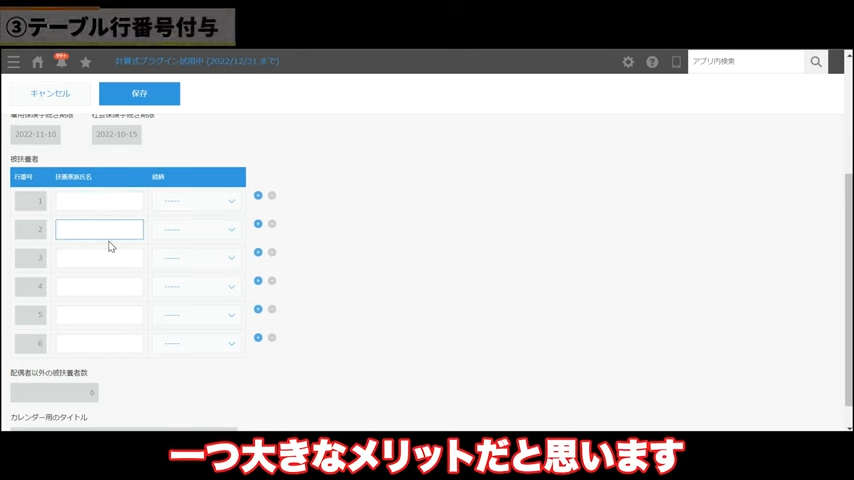The image size is (854, 480).
Task: Add a row after row 6
Action: tap(258, 338)
